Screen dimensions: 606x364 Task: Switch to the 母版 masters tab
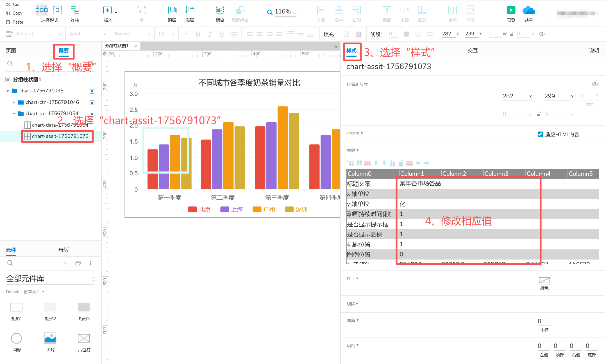[63, 250]
